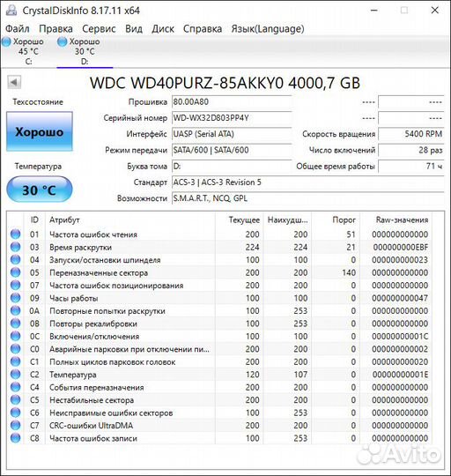The image size is (451, 476).
Task: Click the Режим передачи field SATA/600
Action: pyautogui.click(x=232, y=150)
